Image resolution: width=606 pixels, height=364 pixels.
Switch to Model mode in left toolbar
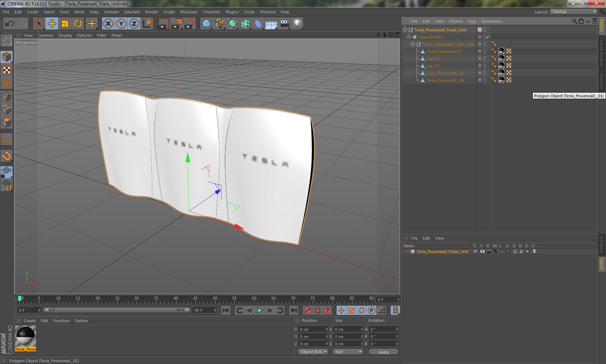click(x=7, y=57)
